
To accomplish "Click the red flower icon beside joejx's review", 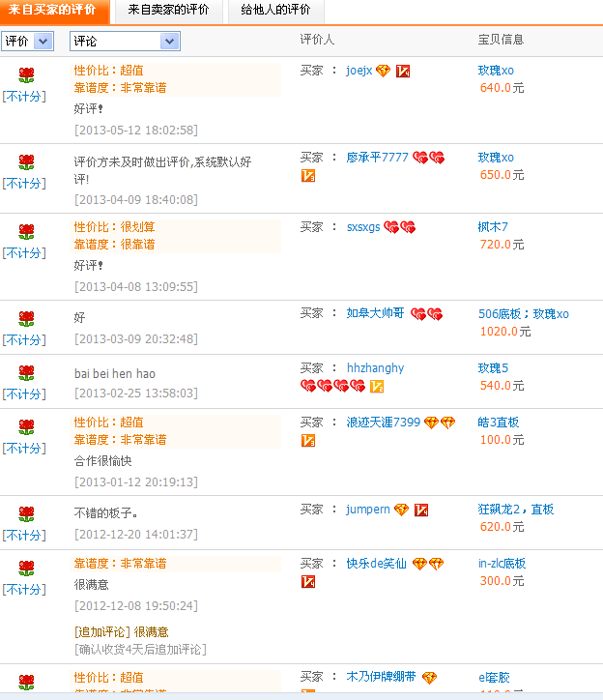I will click(26, 75).
